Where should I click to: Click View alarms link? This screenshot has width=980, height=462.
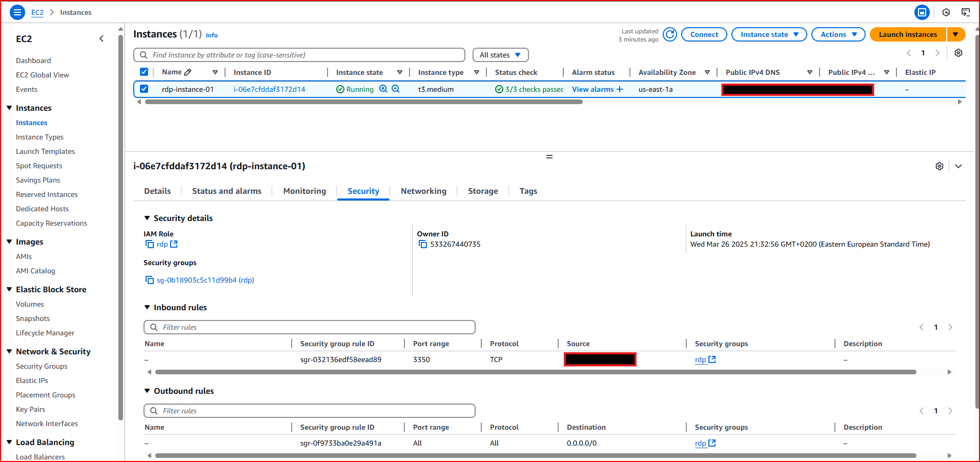(593, 89)
